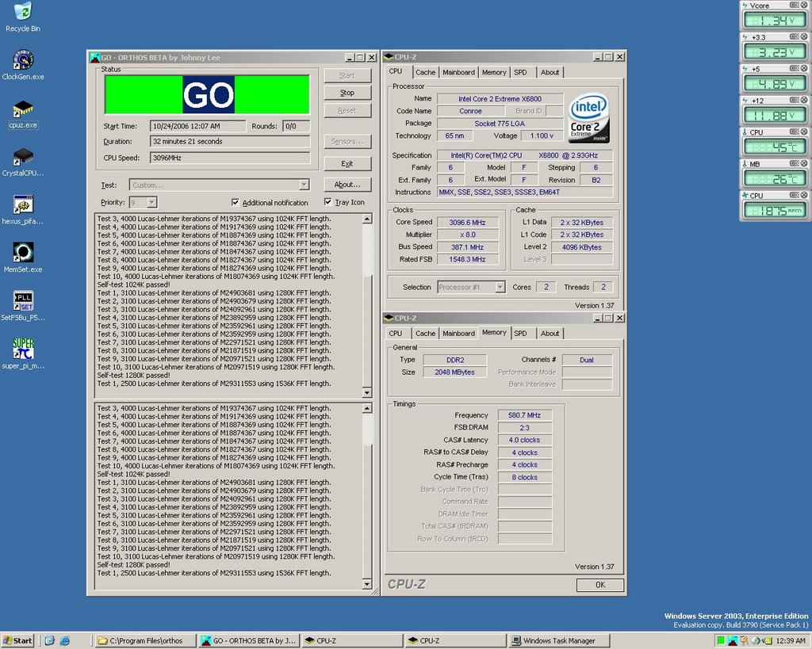Launch Internet Explorer from quick launch
This screenshot has height=649, width=812.
(x=65, y=641)
